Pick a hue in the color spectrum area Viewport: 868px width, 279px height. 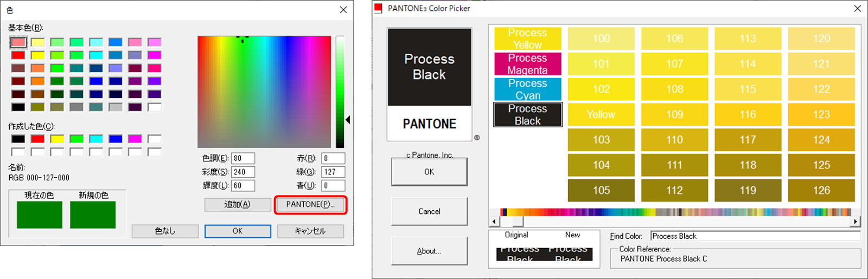tap(264, 92)
